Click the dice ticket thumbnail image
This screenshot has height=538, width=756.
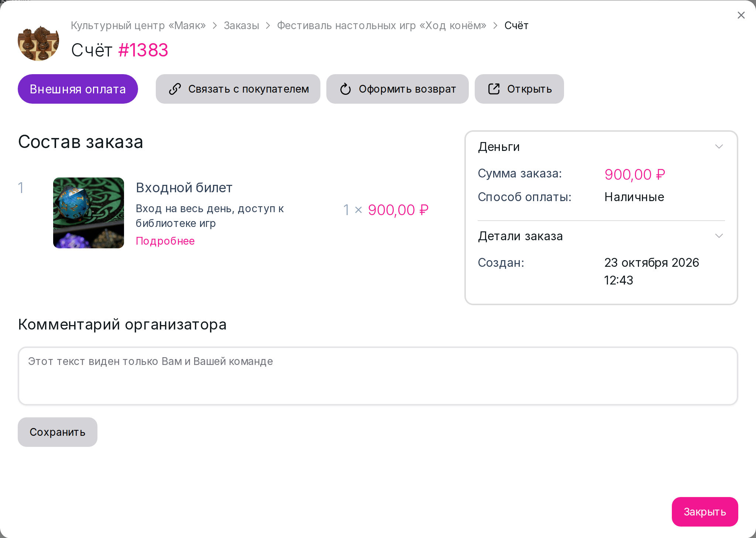click(89, 213)
